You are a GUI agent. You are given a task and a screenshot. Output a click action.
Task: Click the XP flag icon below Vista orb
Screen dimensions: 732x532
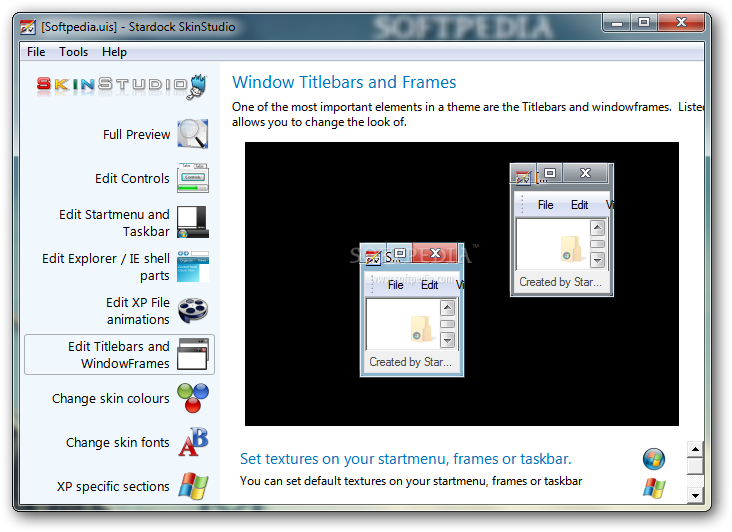tap(654, 488)
